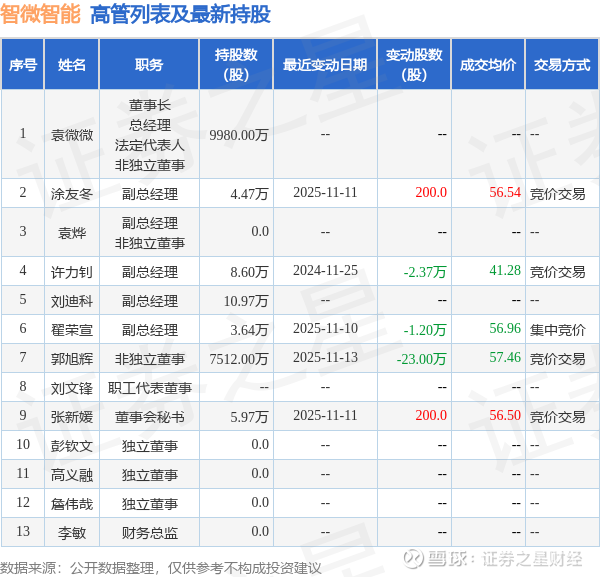This screenshot has height=577, width=600.
Task: Click the 最近变动日期 column header
Action: point(325,64)
